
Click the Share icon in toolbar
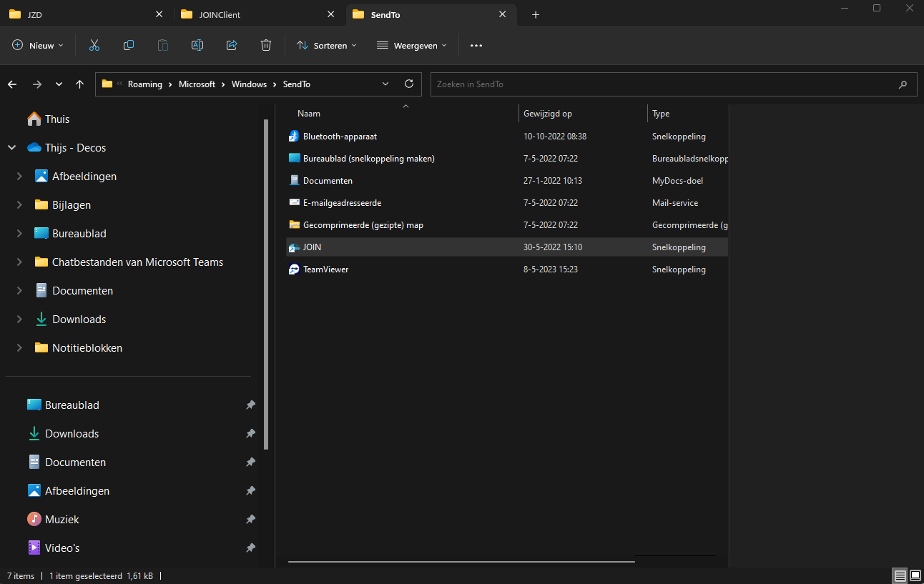pyautogui.click(x=232, y=45)
